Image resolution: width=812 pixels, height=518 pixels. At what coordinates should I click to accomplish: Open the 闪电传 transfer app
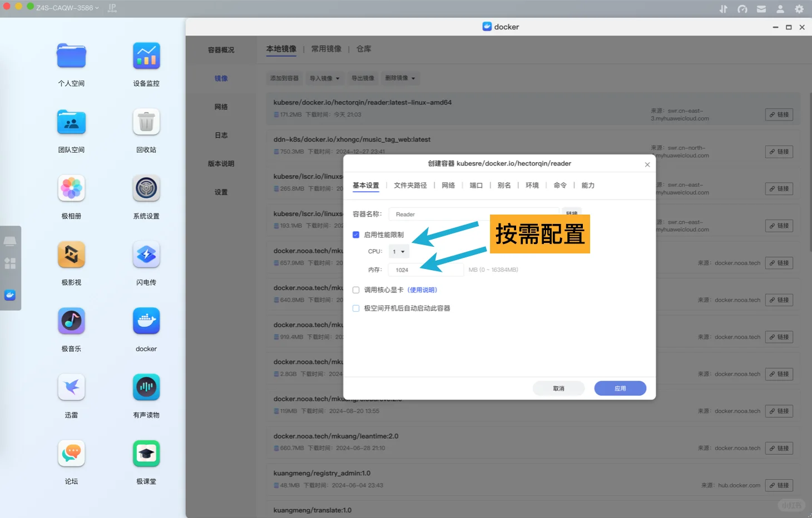[146, 255]
